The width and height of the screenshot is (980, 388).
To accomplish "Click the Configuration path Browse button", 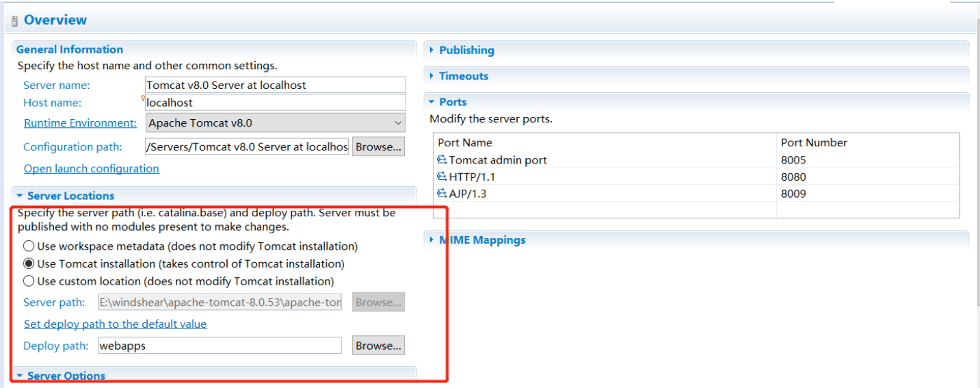I will point(378,146).
